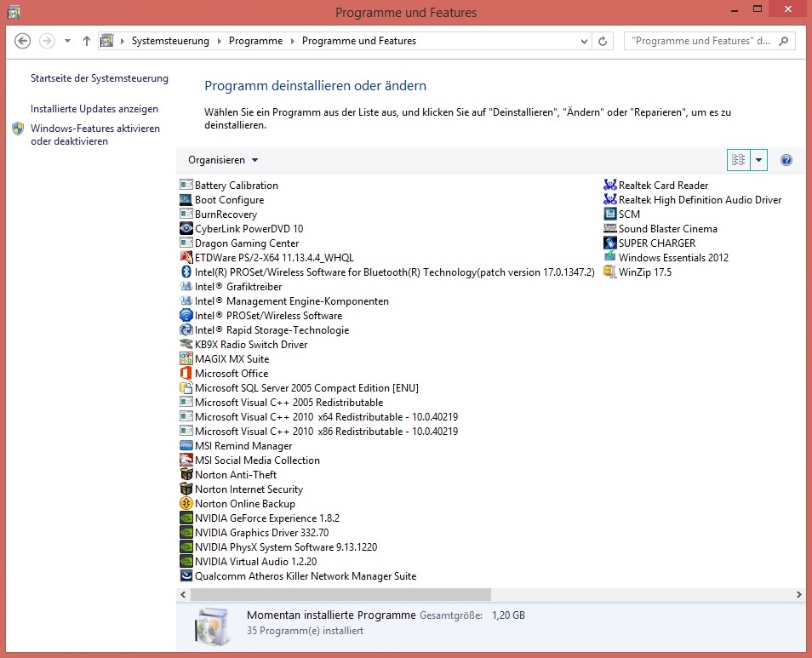Select the CyberLink PowerDVD 10 icon
812x658 pixels.
point(186,228)
